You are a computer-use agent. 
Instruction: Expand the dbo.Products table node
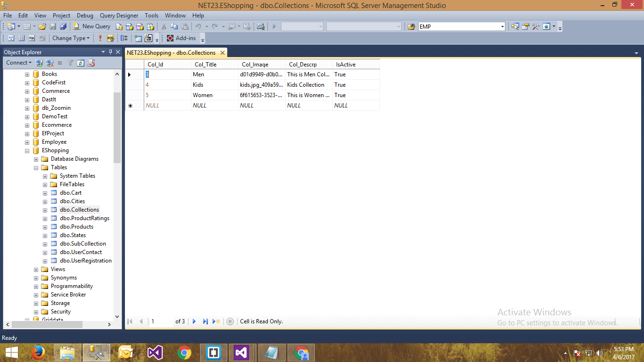click(45, 227)
